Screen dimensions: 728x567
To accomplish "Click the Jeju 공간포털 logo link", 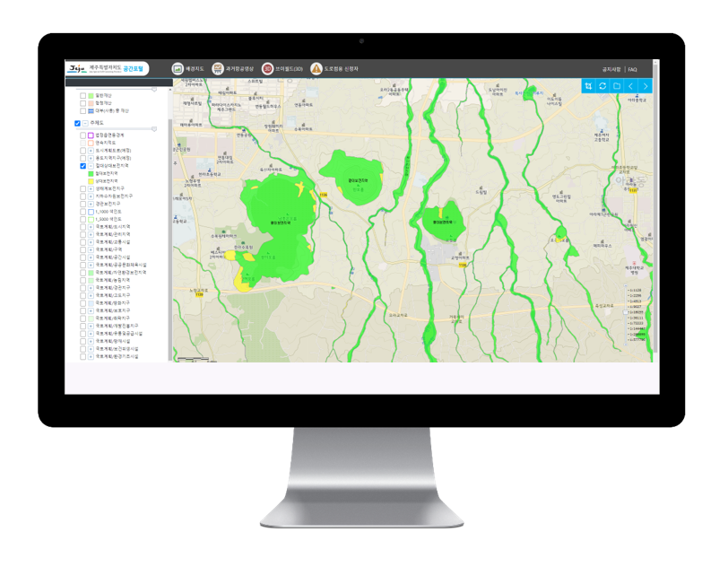I will point(108,68).
